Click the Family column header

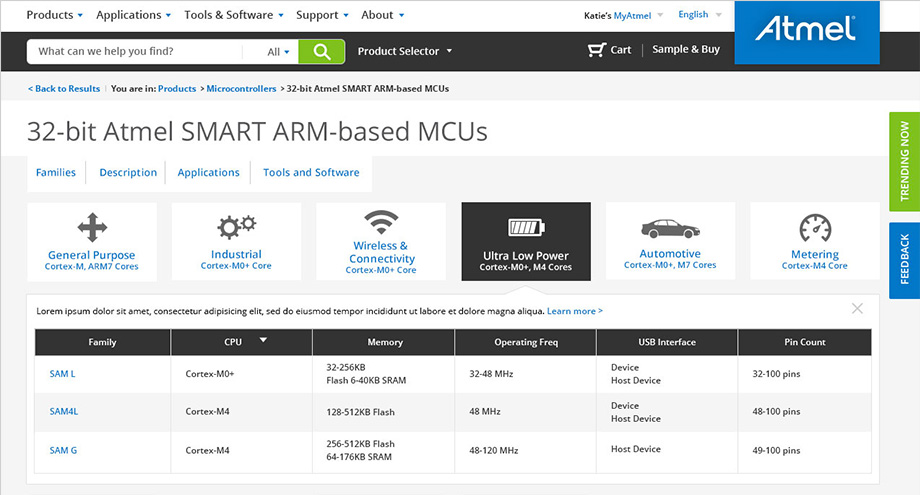103,342
